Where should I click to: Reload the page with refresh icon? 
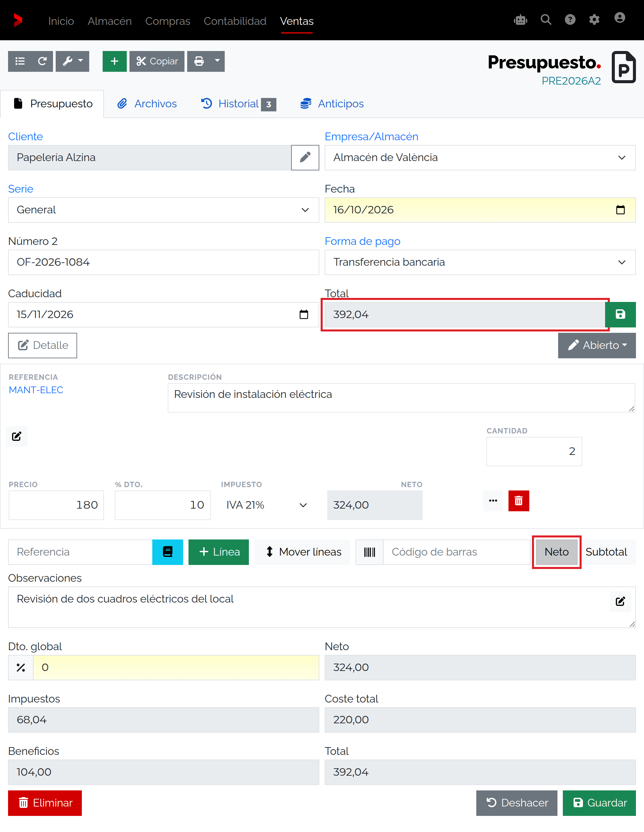point(42,61)
